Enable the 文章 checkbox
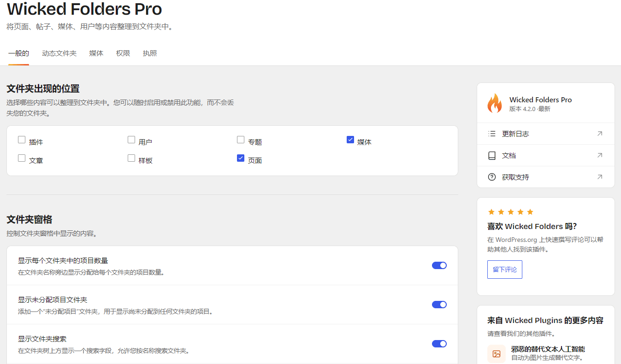The width and height of the screenshot is (621, 364). (22, 158)
